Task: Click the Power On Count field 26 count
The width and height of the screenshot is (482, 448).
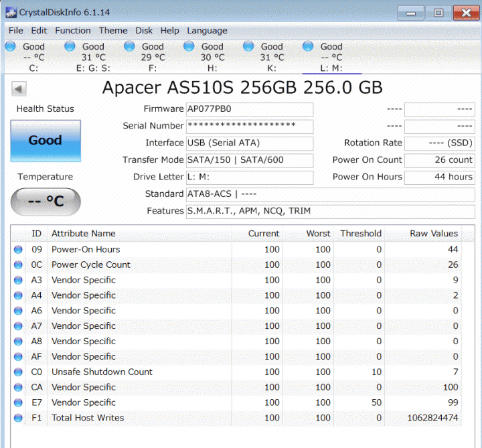Action: (440, 161)
